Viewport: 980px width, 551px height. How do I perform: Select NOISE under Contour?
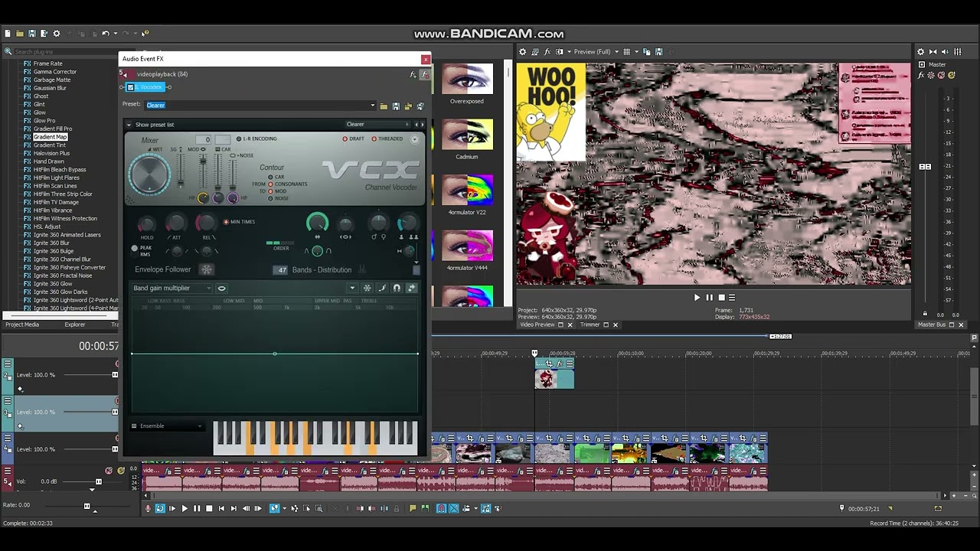[279, 198]
